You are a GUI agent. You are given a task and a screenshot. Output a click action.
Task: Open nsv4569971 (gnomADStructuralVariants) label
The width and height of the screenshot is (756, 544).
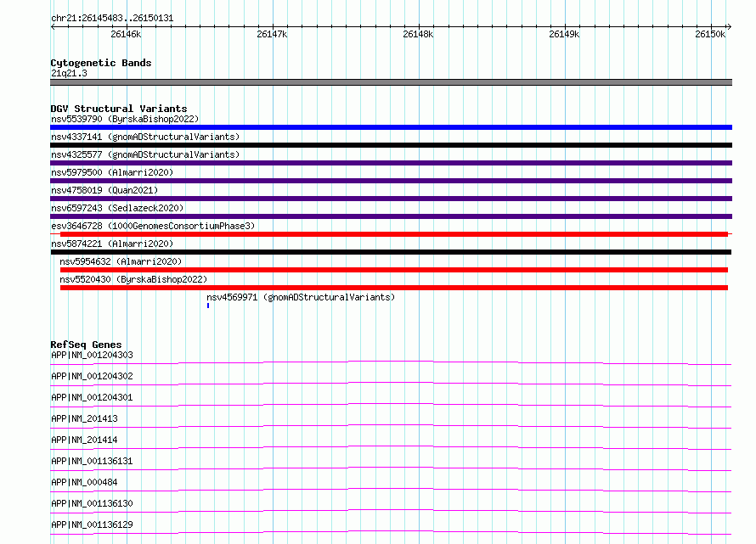tap(301, 297)
